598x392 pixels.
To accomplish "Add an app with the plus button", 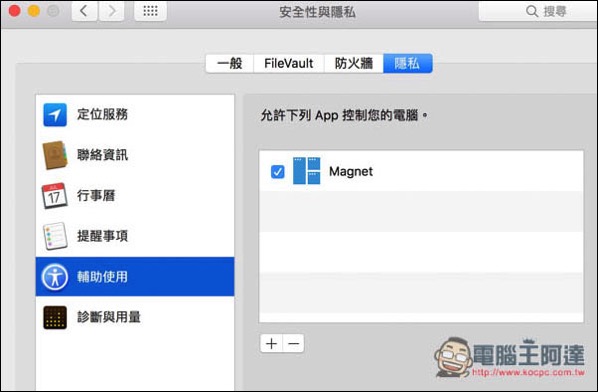I will (272, 344).
